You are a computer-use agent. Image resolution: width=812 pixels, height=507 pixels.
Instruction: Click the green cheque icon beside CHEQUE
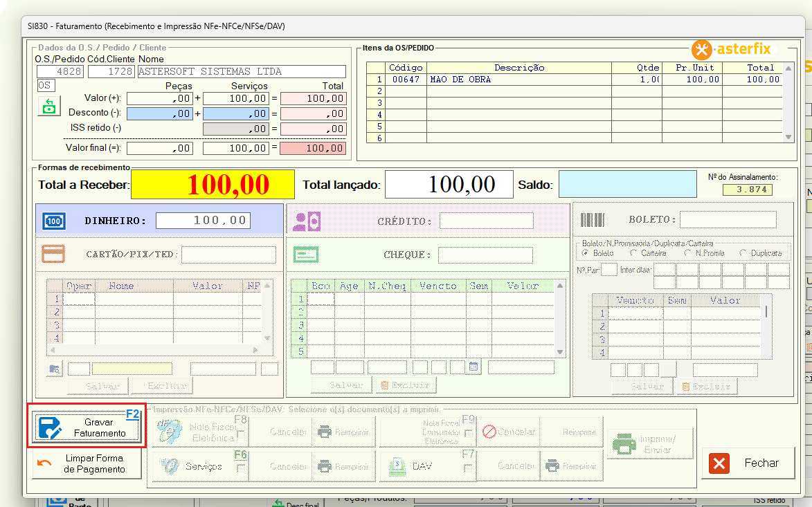click(306, 255)
